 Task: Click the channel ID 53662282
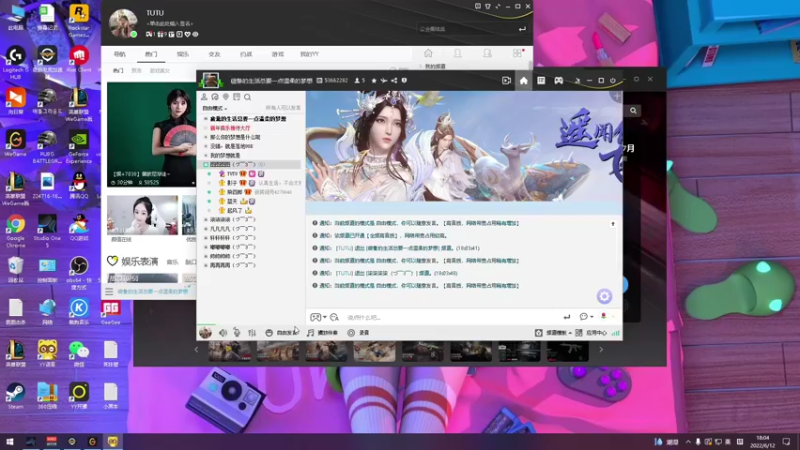[x=336, y=81]
